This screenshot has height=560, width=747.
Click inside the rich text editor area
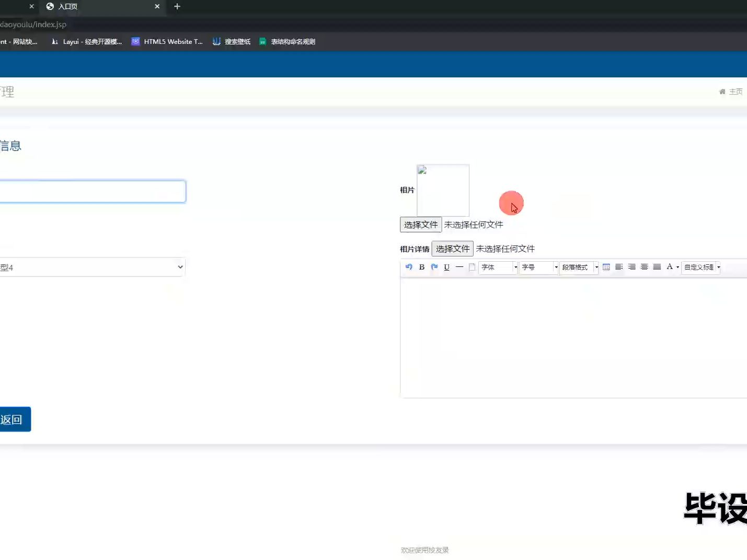573,337
